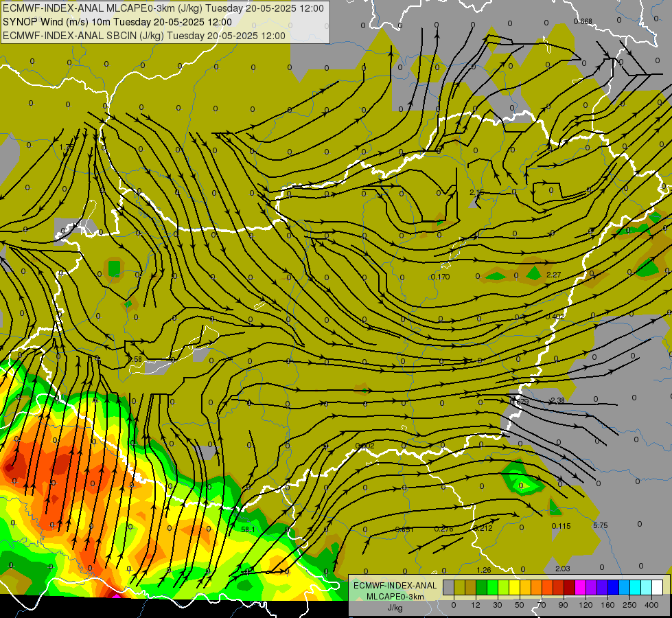Click the map value '1.26'

484,570
